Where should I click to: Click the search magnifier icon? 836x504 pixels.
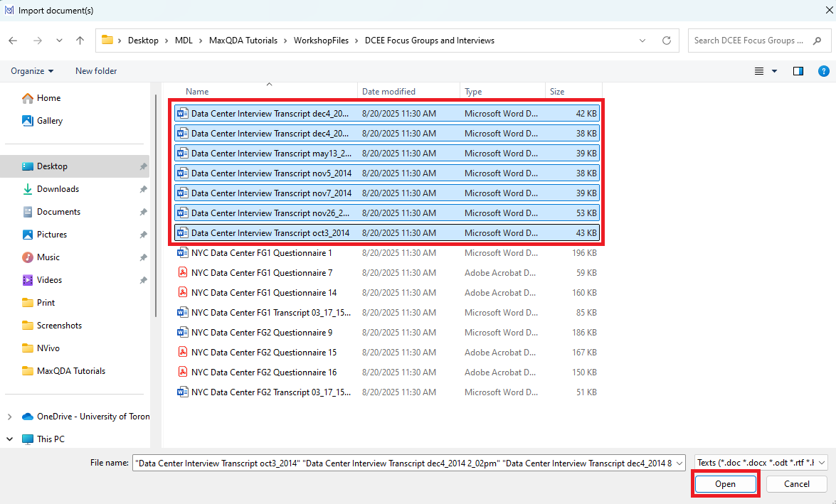tap(818, 41)
